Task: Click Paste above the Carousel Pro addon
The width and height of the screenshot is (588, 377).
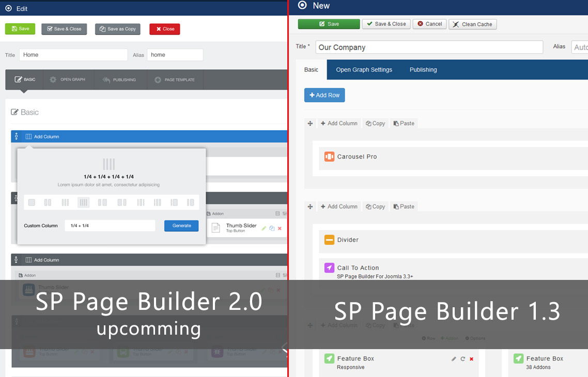Action: pos(404,123)
